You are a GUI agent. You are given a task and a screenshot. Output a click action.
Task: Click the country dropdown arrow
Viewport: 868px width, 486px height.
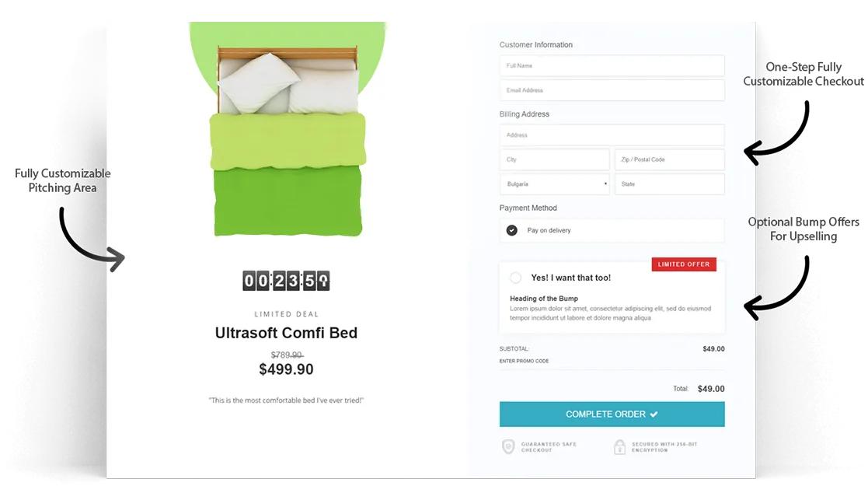[605, 184]
